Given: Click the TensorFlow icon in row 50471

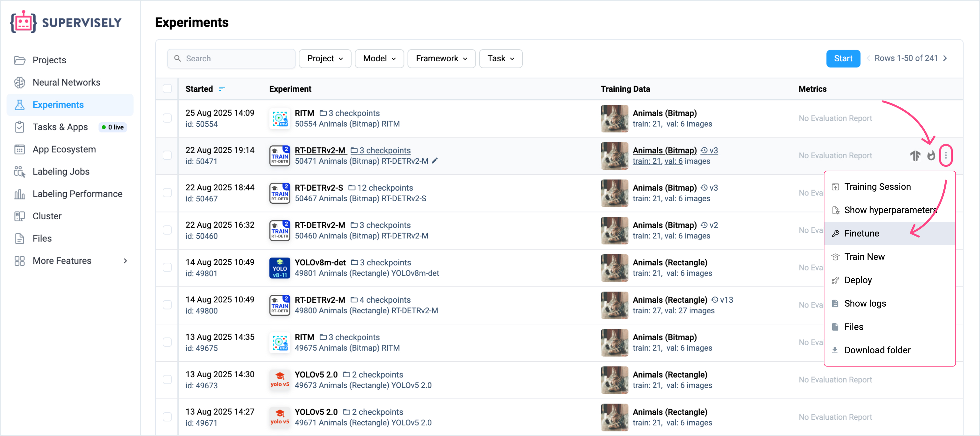Looking at the screenshot, I should pos(915,155).
